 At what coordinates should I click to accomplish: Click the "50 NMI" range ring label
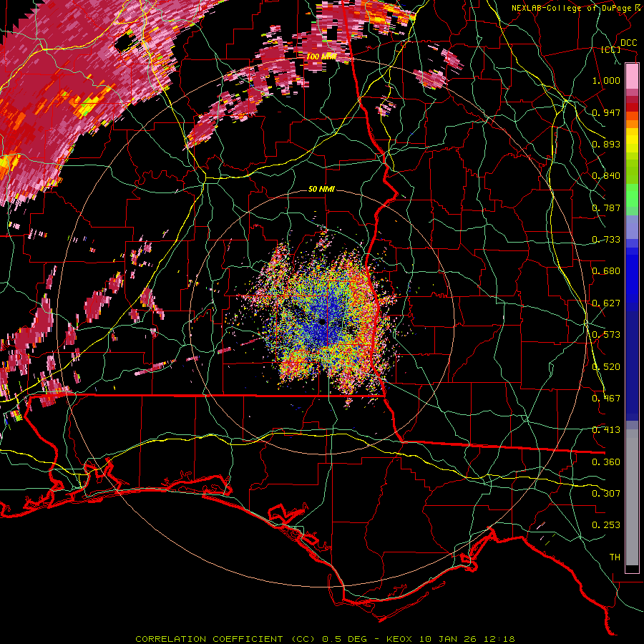pyautogui.click(x=321, y=189)
